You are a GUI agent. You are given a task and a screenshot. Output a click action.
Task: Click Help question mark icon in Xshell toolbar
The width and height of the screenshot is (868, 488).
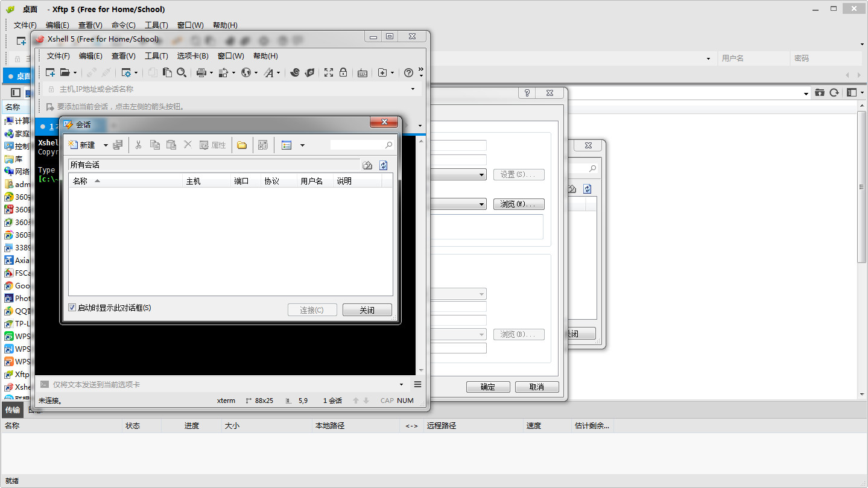coord(408,72)
